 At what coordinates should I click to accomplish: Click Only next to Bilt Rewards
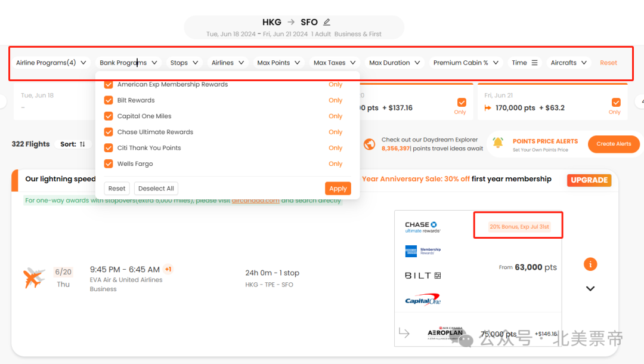[335, 100]
